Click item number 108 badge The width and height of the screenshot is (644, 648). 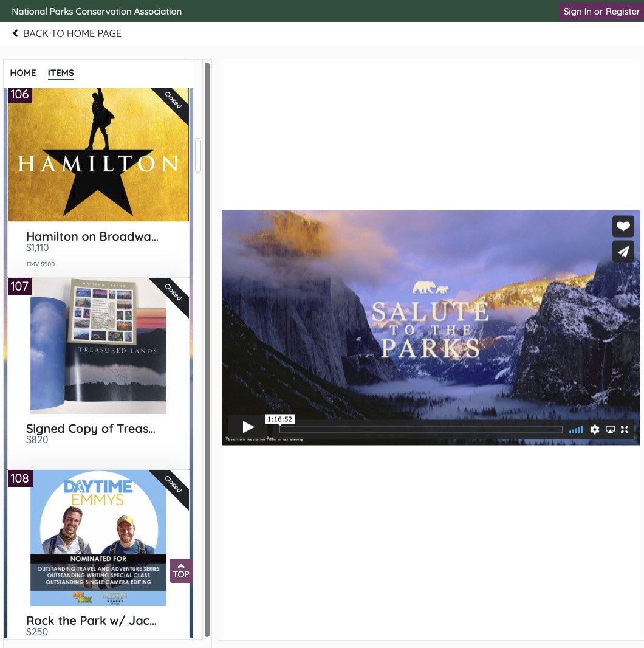[x=20, y=478]
